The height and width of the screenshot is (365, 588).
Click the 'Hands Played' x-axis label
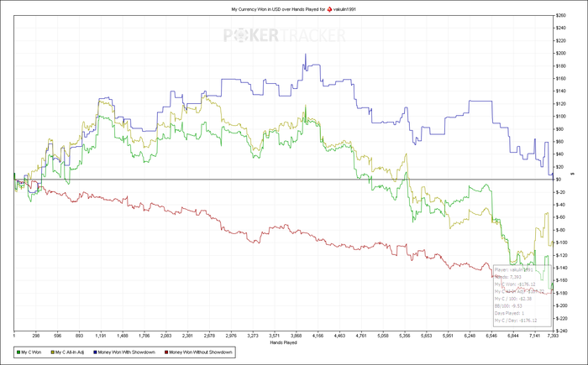(284, 342)
